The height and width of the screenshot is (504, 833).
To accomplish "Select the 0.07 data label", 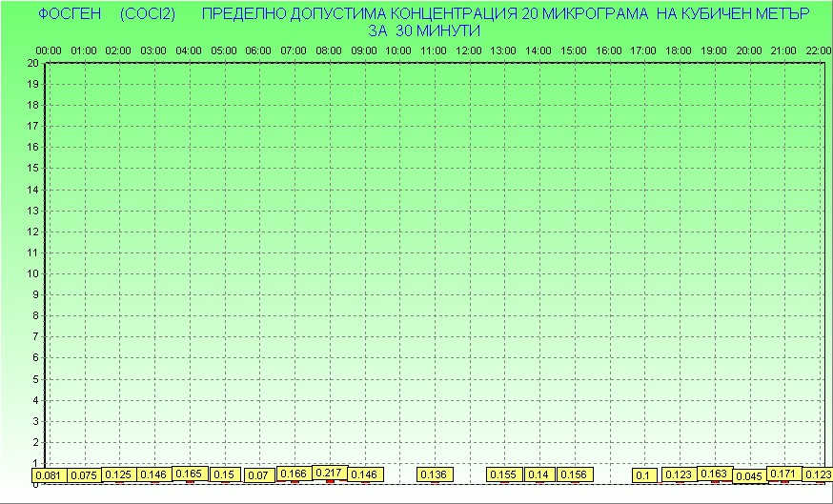I will (258, 475).
